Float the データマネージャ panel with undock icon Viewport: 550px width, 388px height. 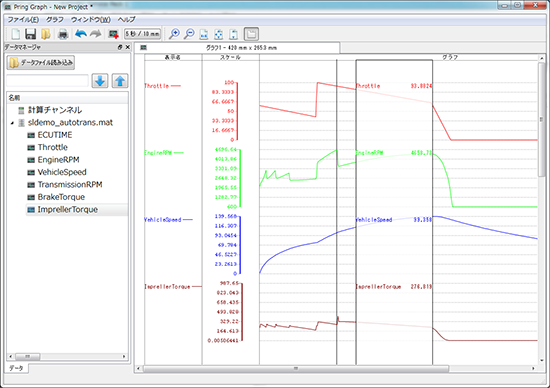click(120, 47)
